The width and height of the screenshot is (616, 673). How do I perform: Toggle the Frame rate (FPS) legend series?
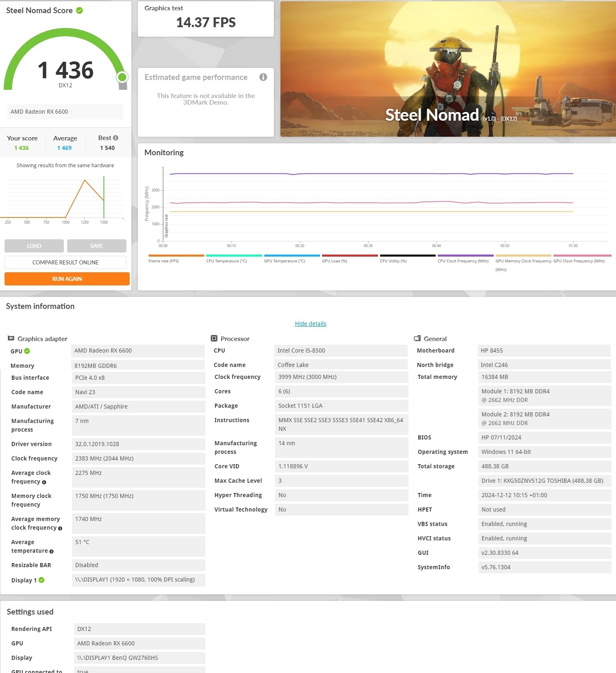tap(163, 261)
